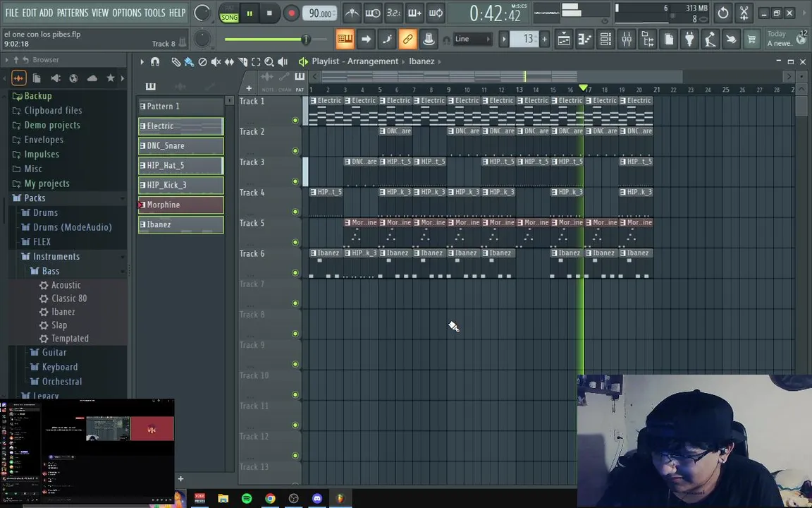The height and width of the screenshot is (508, 812).
Task: Open the OPTIONS menu
Action: (x=126, y=13)
